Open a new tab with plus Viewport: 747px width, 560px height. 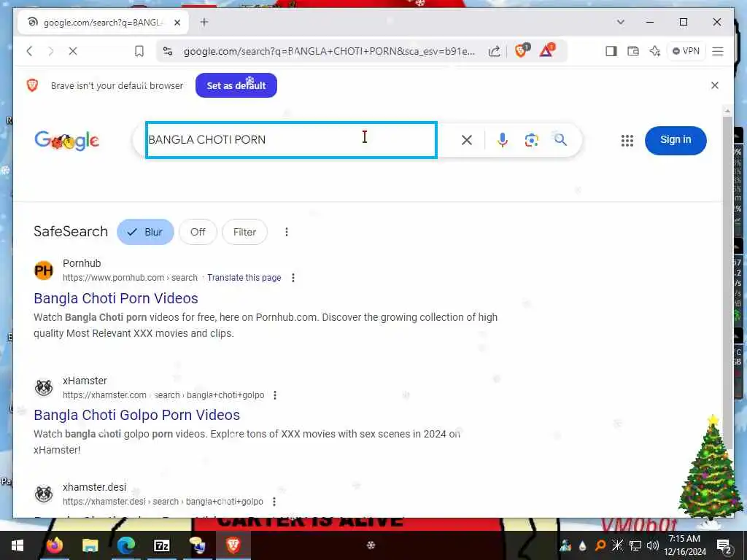(204, 22)
